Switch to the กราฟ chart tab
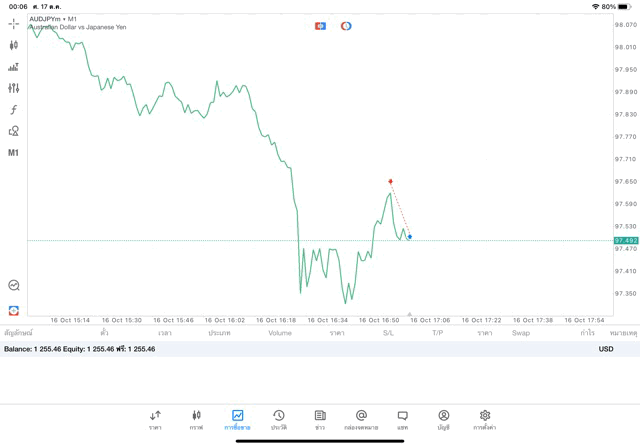The width and height of the screenshot is (640, 447). tap(196, 419)
